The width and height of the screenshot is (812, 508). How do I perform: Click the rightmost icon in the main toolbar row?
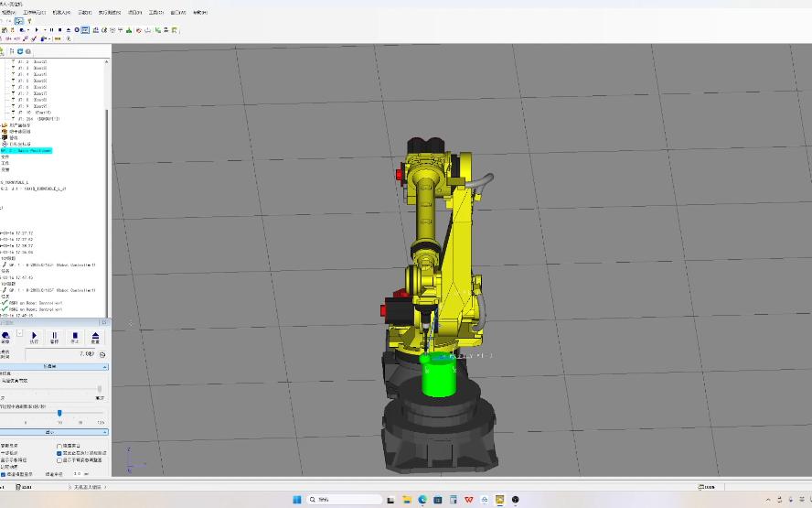(x=175, y=30)
